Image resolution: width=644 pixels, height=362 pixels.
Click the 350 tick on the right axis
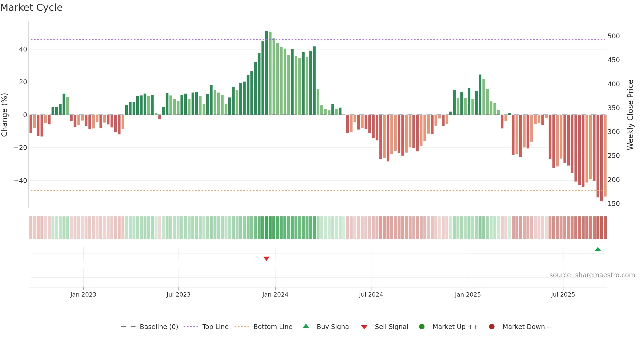614,108
